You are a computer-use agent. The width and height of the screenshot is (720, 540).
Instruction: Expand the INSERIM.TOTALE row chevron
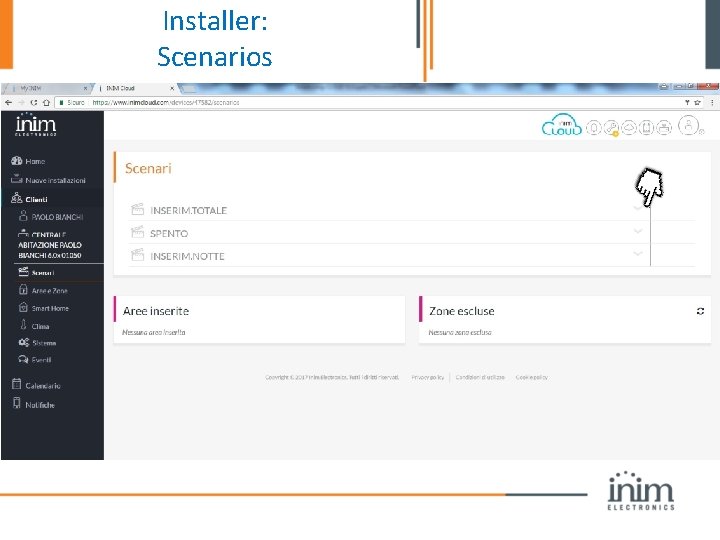pyautogui.click(x=638, y=208)
